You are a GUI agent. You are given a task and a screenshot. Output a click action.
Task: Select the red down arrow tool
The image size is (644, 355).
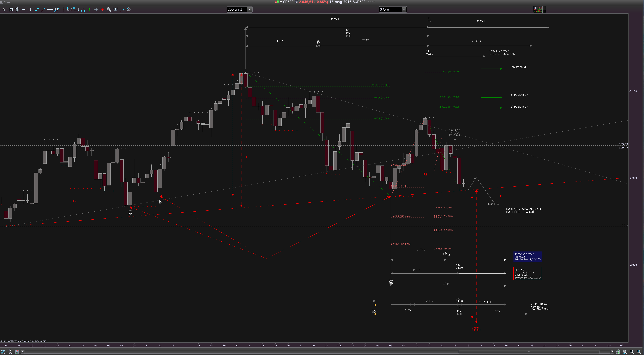(x=102, y=9)
